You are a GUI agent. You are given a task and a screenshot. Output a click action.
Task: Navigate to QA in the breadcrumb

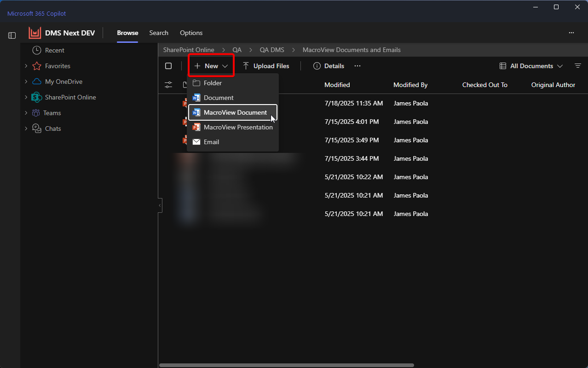[x=237, y=50]
